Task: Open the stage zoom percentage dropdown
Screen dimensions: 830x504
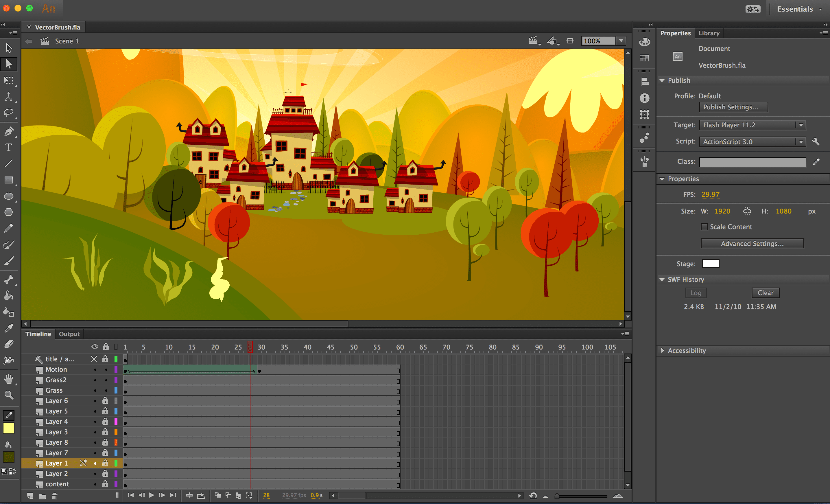Action: [621, 41]
